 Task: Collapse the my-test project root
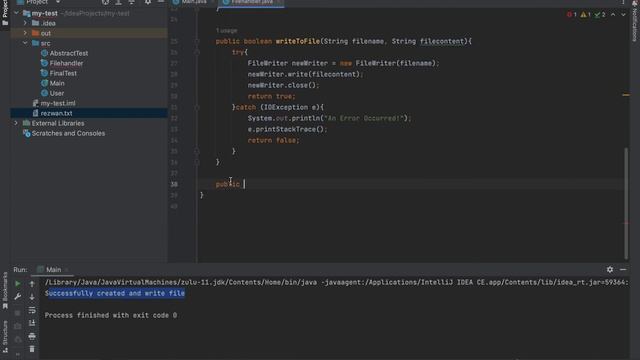(x=16, y=13)
